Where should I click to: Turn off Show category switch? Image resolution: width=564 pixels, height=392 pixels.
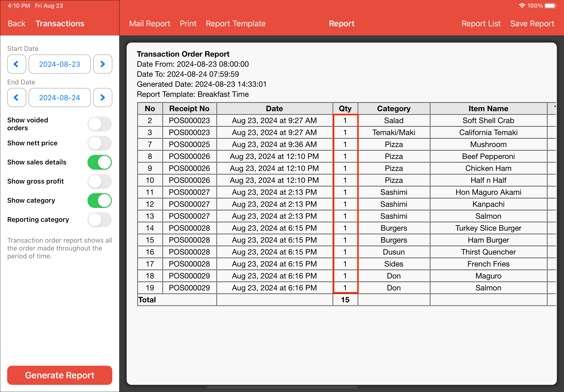[99, 201]
